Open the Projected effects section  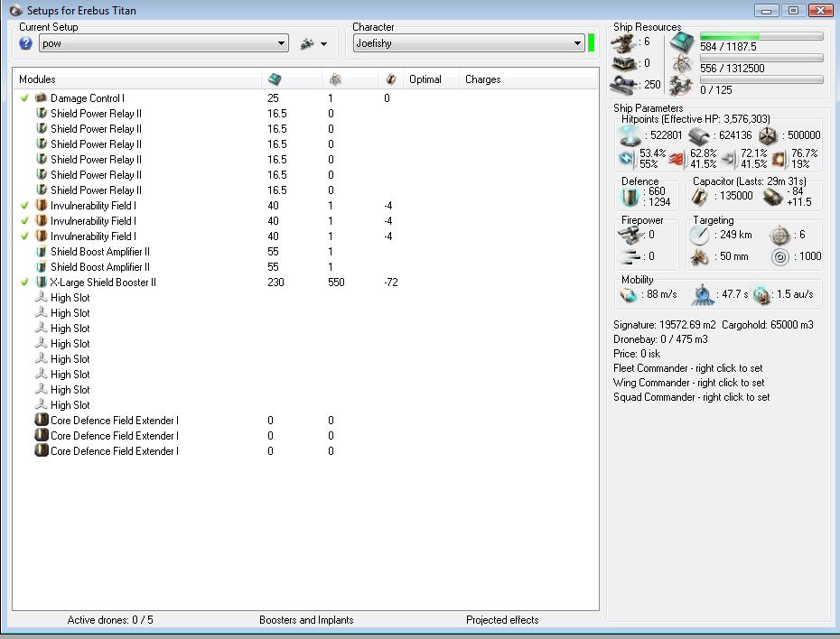(x=502, y=620)
